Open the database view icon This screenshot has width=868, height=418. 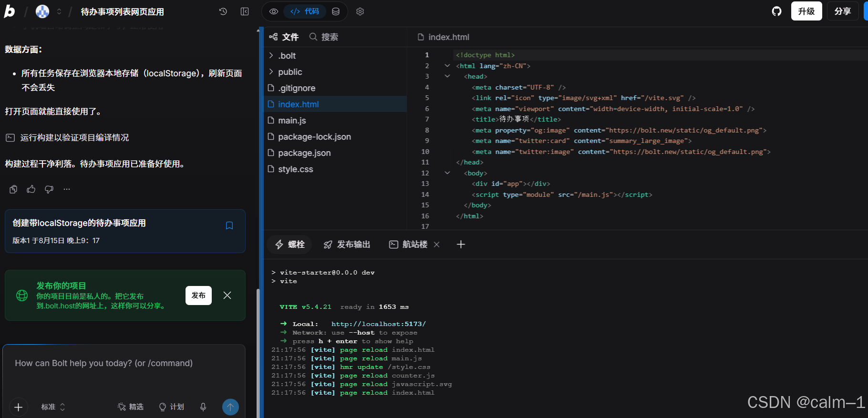[336, 11]
